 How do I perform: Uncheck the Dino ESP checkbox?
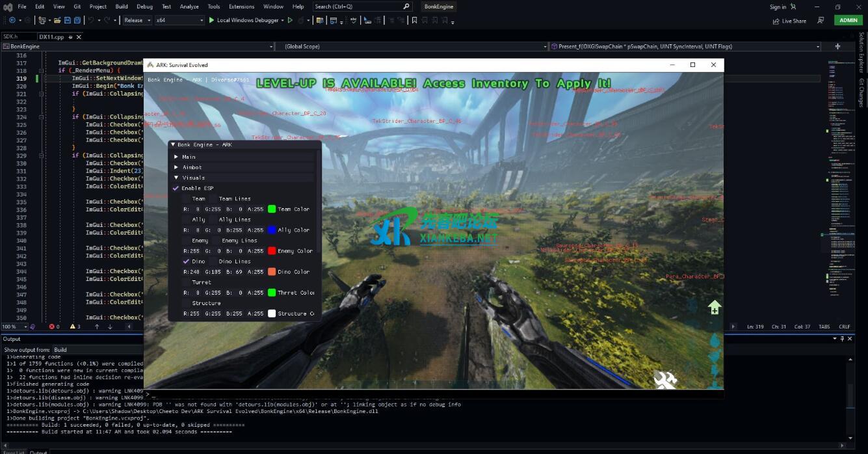[186, 261]
